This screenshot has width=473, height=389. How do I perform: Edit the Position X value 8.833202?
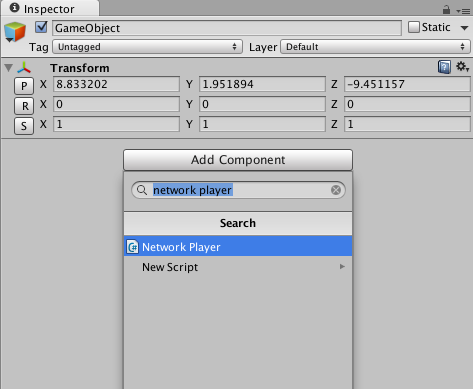coord(116,84)
